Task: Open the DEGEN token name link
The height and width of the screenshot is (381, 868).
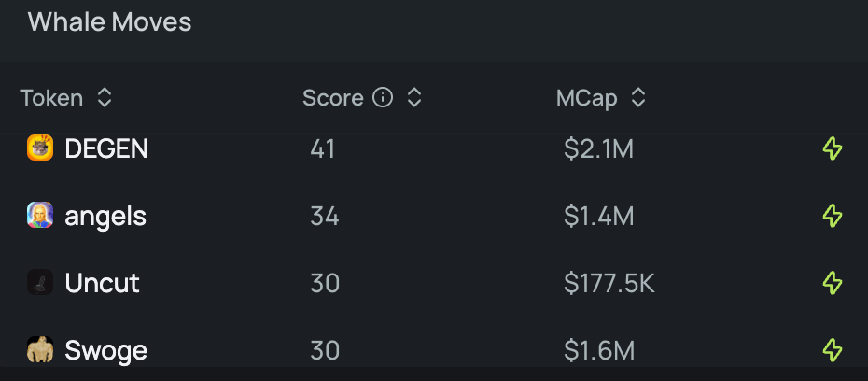Action: (x=106, y=148)
